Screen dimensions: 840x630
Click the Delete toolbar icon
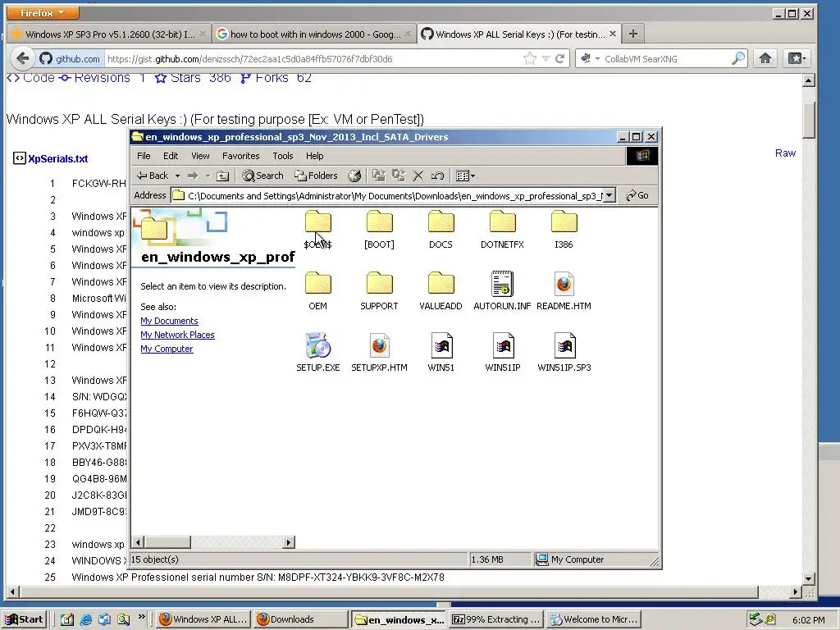coord(418,176)
